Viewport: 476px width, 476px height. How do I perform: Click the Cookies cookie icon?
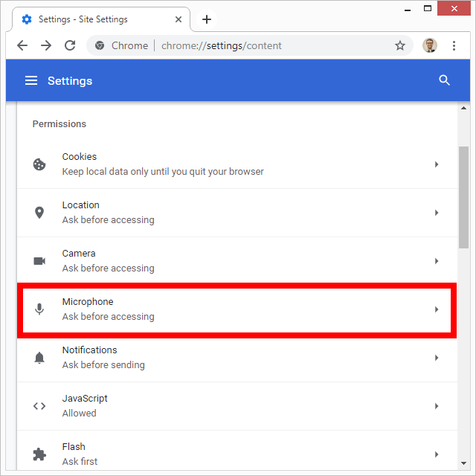[x=39, y=164]
